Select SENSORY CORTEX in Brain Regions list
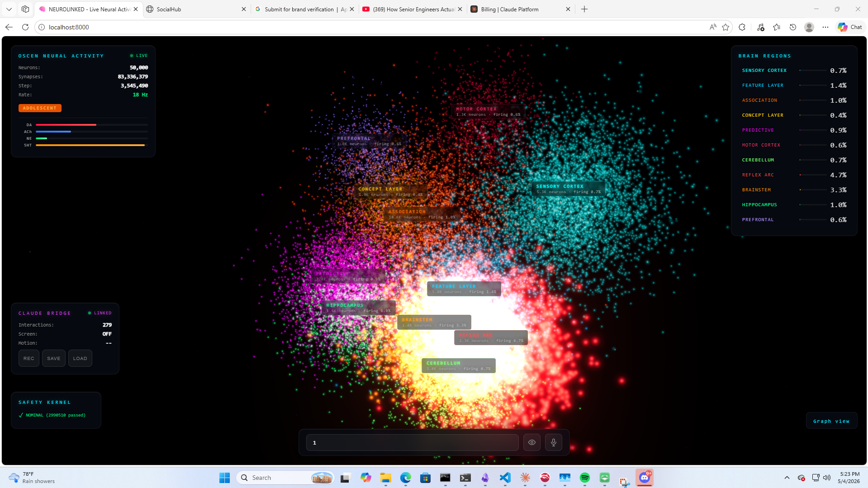The width and height of the screenshot is (868, 488). (794, 71)
